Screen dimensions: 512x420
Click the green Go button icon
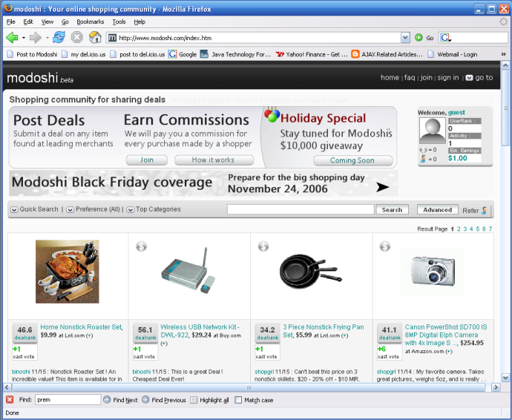[419, 38]
